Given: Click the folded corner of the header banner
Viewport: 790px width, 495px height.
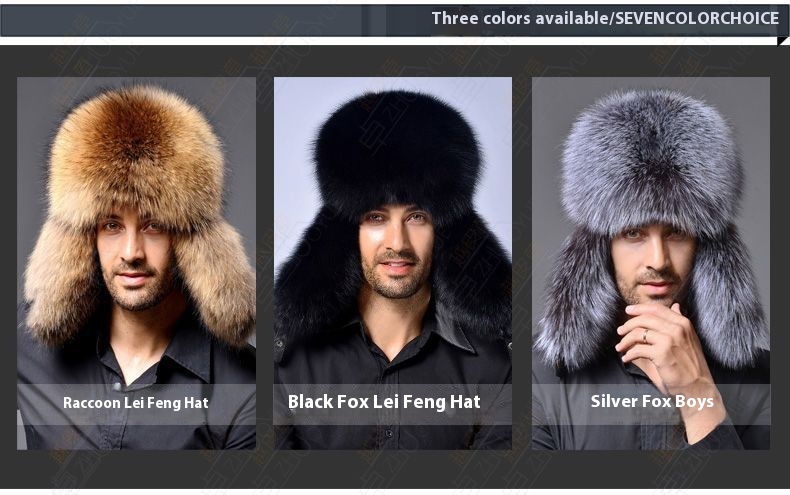Looking at the screenshot, I should 783,41.
